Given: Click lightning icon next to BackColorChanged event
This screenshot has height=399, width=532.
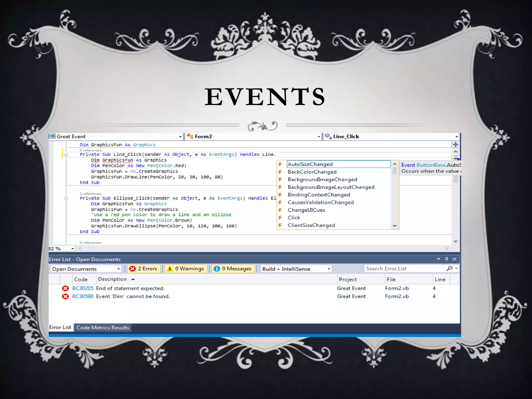Looking at the screenshot, I should [x=280, y=172].
